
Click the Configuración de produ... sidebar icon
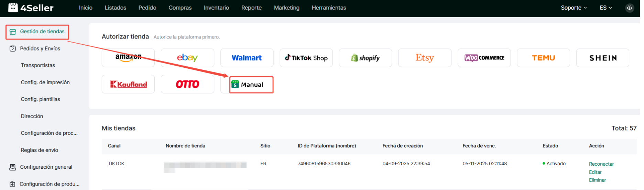13,184
